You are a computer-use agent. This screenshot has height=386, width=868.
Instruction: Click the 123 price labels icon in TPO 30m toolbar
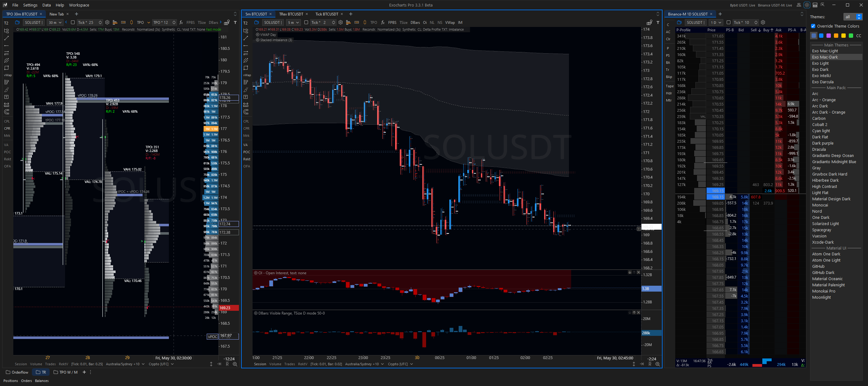123,23
